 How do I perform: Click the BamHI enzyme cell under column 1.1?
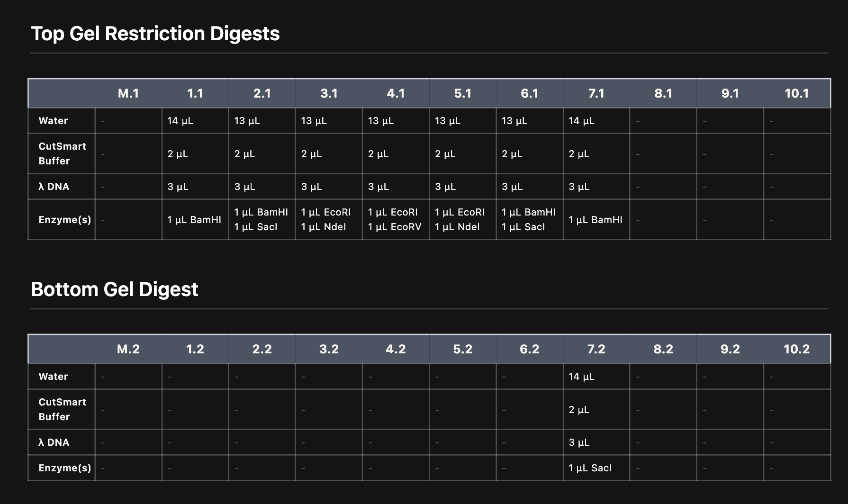click(194, 220)
